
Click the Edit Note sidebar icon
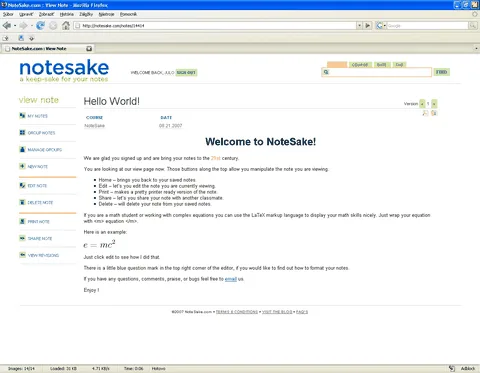(x=22, y=185)
